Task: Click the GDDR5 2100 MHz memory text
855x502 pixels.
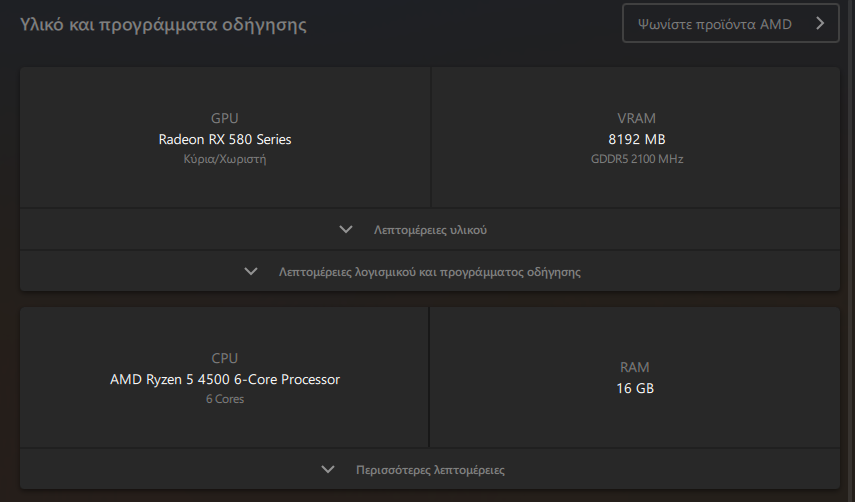Action: (637, 159)
